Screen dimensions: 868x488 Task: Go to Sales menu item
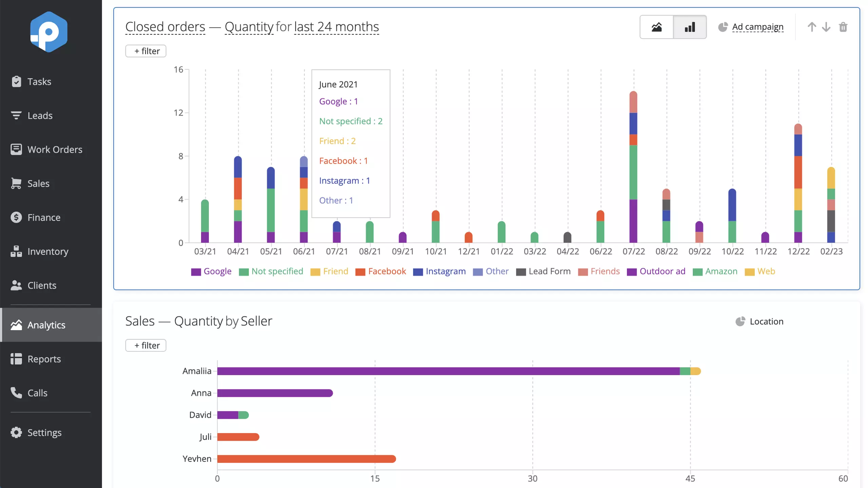coord(51,183)
